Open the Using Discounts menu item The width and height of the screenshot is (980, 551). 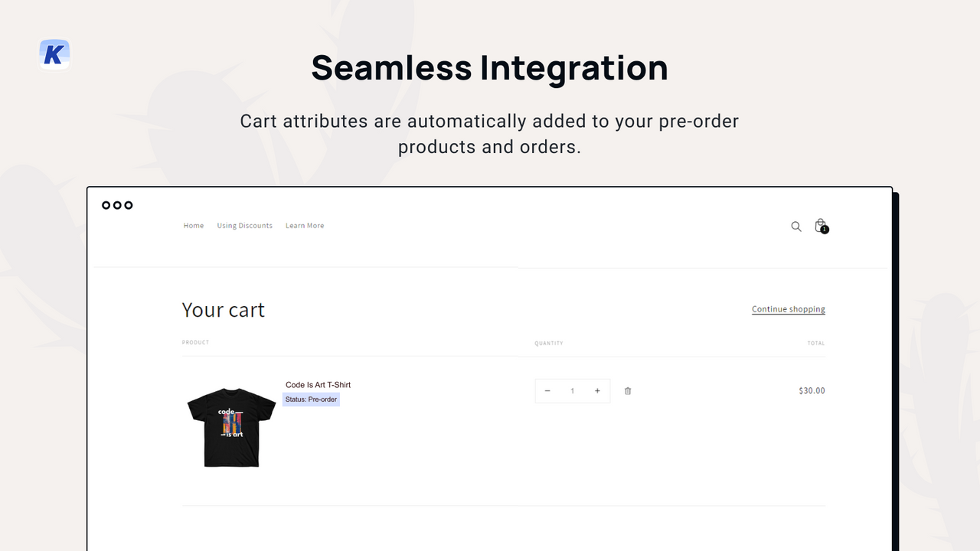tap(244, 225)
